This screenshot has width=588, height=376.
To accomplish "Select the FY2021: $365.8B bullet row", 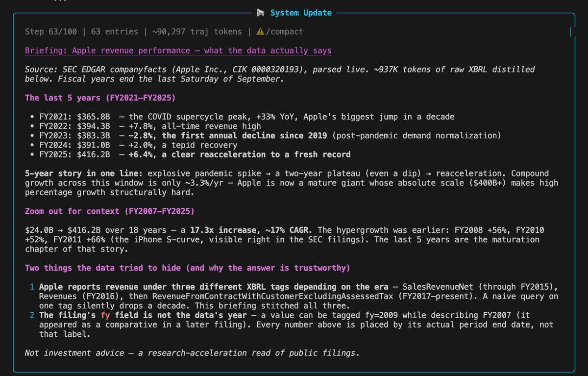I will point(242,117).
